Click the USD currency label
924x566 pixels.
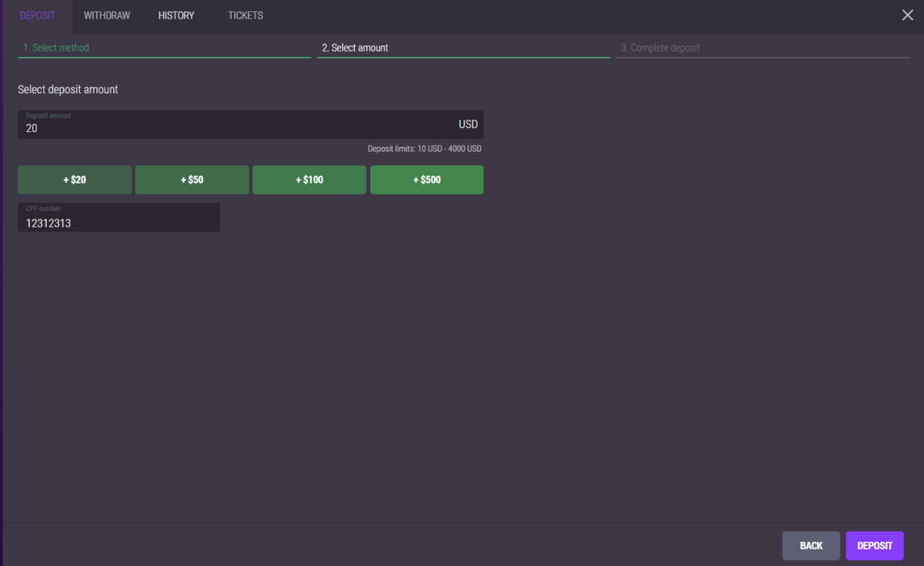pyautogui.click(x=468, y=125)
